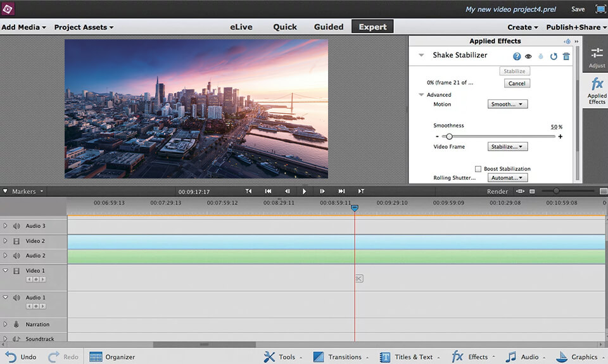
Task: Mute the Soundtrack track
Action: coord(16,339)
